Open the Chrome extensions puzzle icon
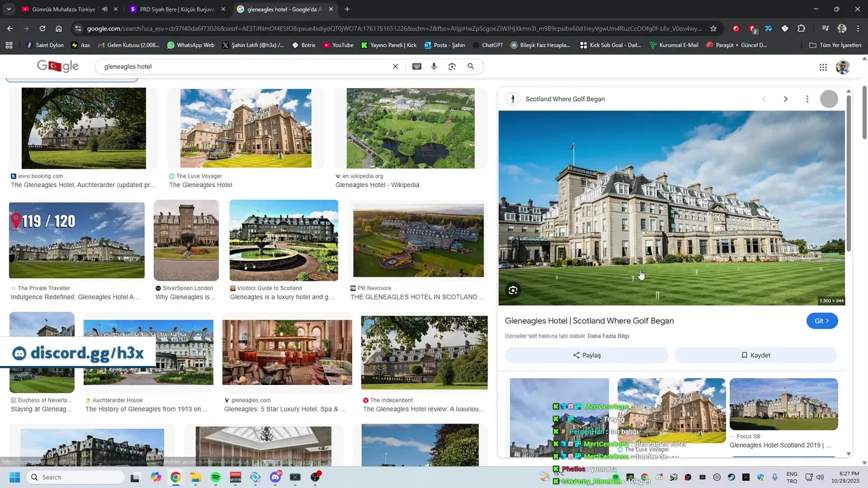This screenshot has width=868, height=488. [x=801, y=28]
